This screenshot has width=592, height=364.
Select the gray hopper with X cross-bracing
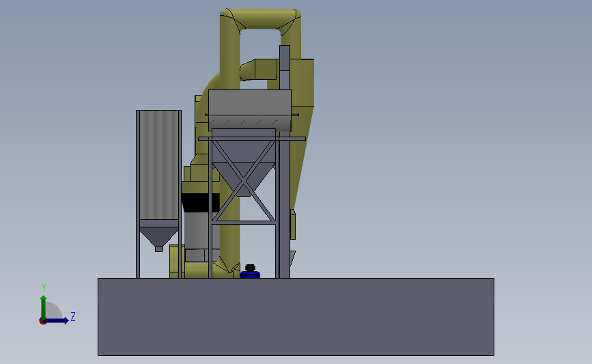244,163
